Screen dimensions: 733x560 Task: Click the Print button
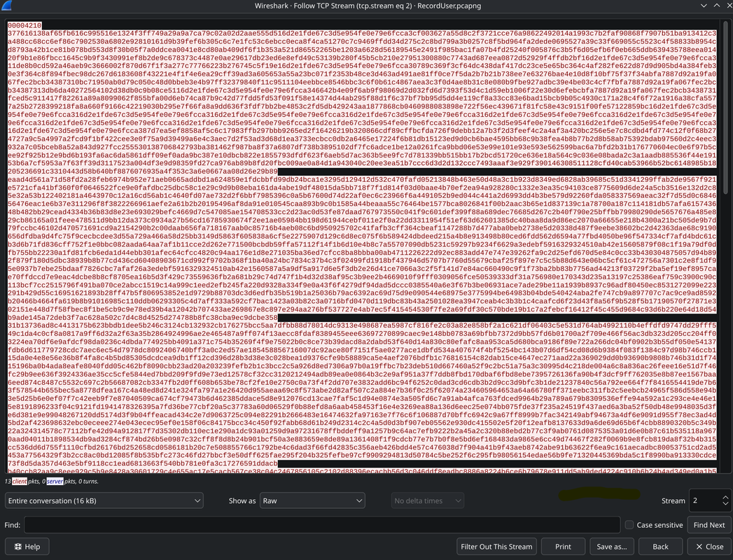(x=563, y=547)
